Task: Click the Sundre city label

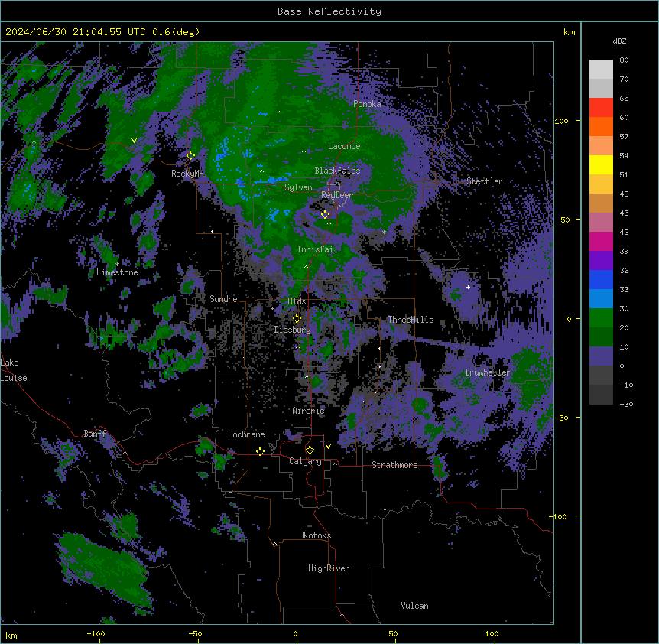Action: pyautogui.click(x=223, y=299)
